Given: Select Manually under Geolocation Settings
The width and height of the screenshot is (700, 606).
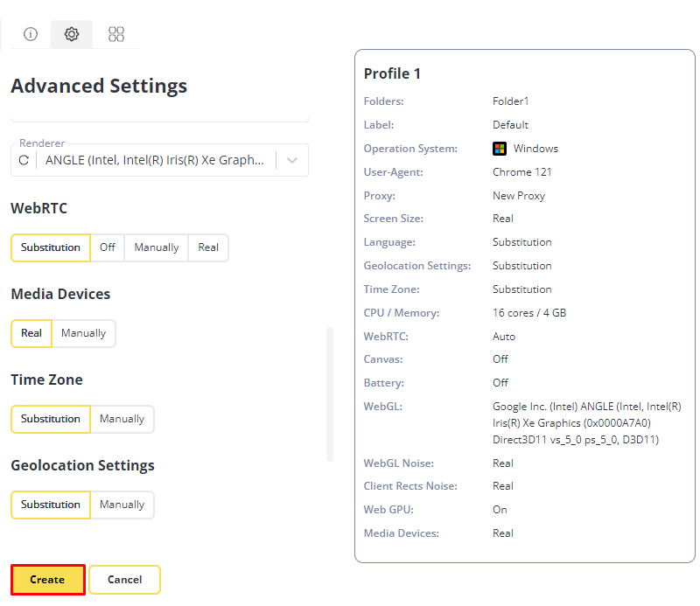Looking at the screenshot, I should pos(122,505).
